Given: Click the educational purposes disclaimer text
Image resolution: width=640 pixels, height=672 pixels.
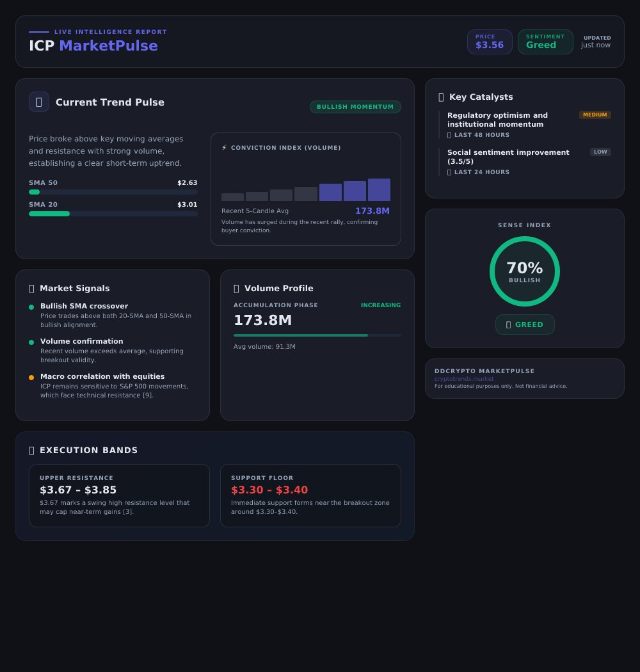Looking at the screenshot, I should (500, 386).
